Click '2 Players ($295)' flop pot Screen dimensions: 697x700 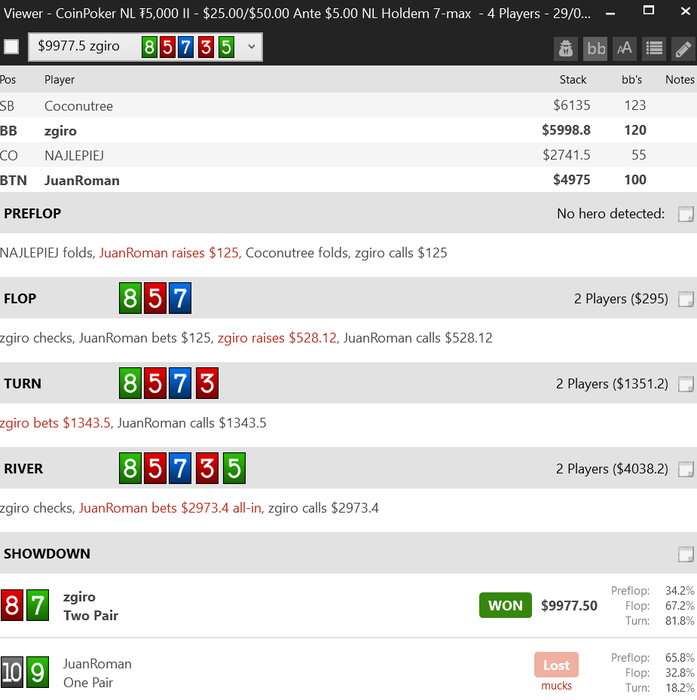pyautogui.click(x=621, y=299)
